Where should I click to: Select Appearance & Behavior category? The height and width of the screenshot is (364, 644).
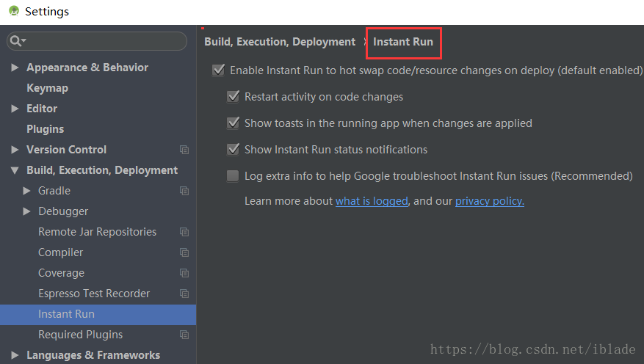[x=87, y=68]
